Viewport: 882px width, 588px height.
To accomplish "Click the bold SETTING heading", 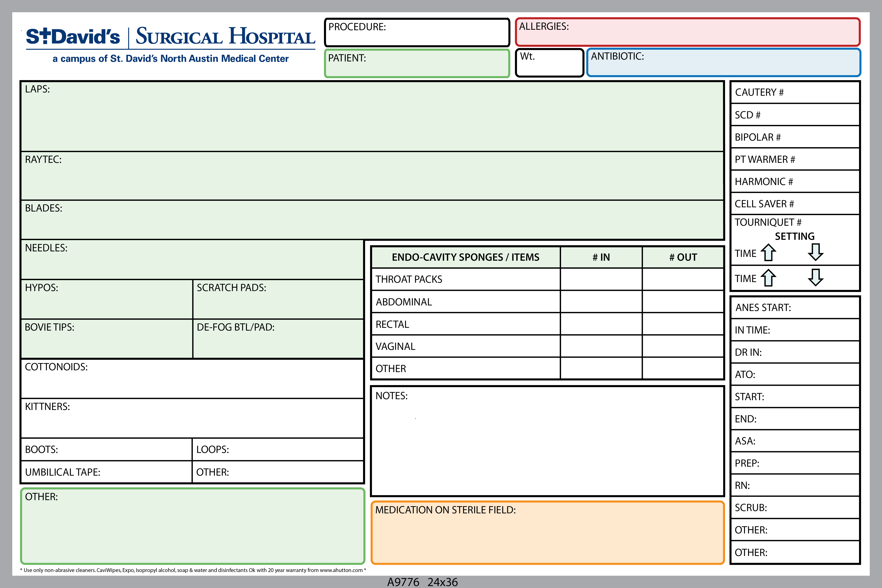I will 795,236.
